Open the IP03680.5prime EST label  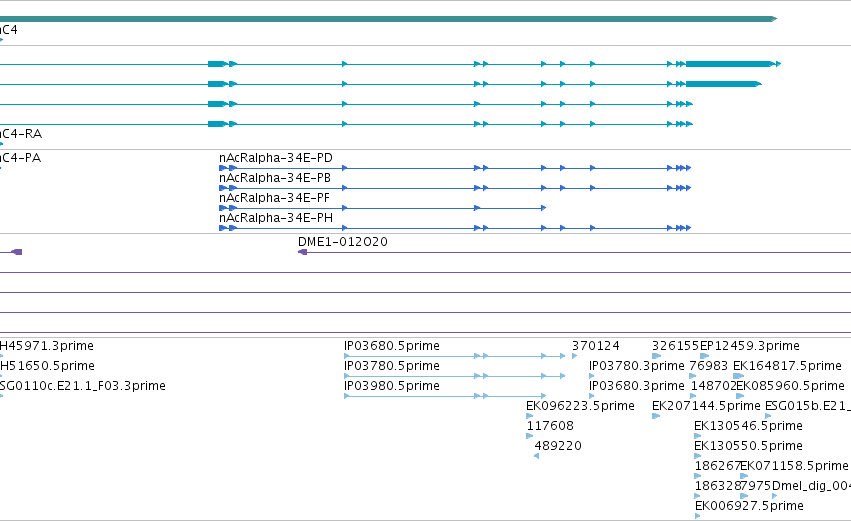[x=392, y=346]
